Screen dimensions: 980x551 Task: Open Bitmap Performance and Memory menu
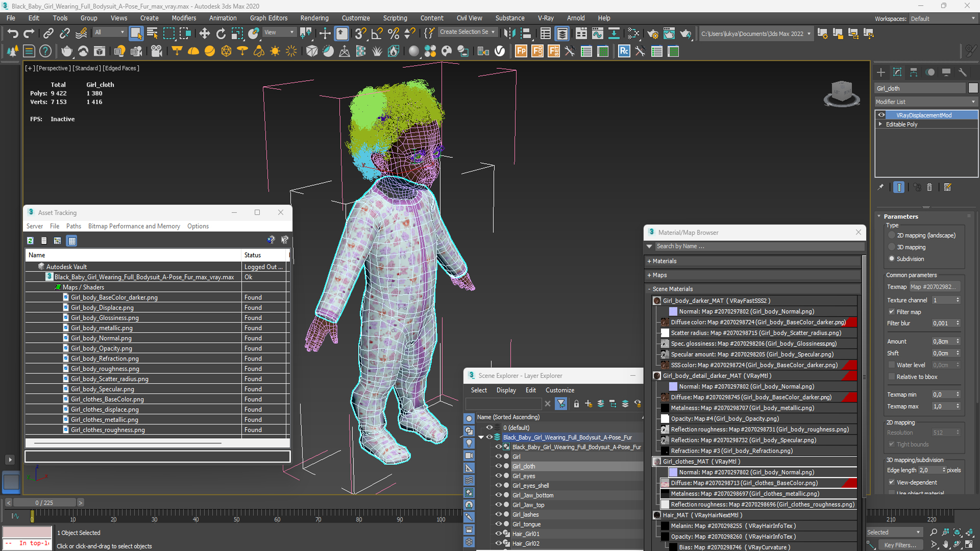point(134,226)
